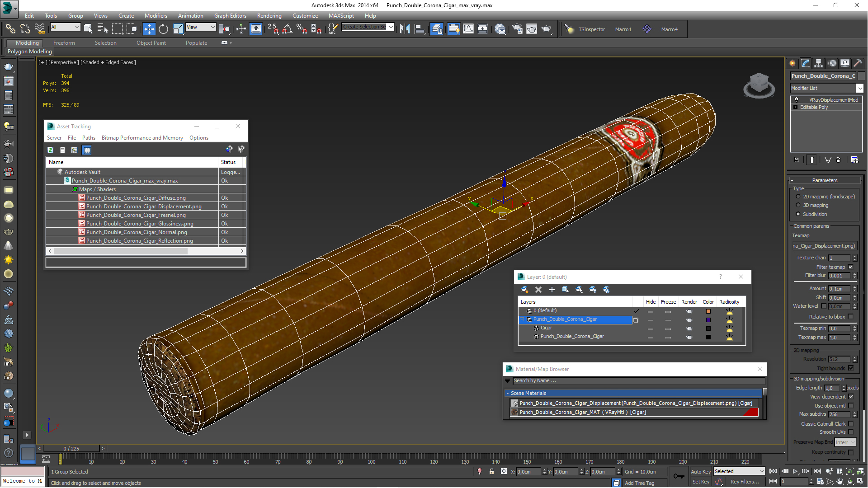Enable Use object mtl checkbox
868x488 pixels.
851,406
